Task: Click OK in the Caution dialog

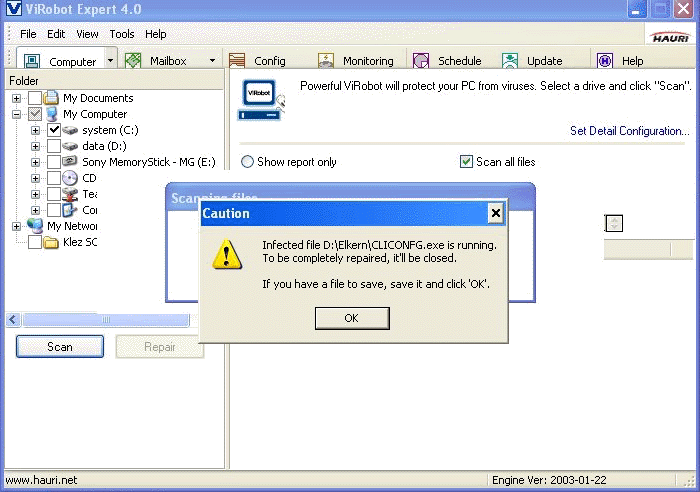Action: pos(351,318)
